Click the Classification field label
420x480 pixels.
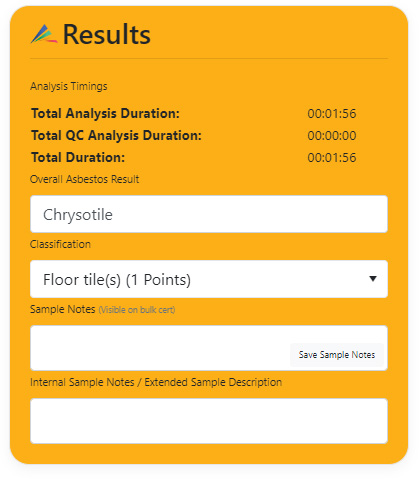click(x=60, y=244)
